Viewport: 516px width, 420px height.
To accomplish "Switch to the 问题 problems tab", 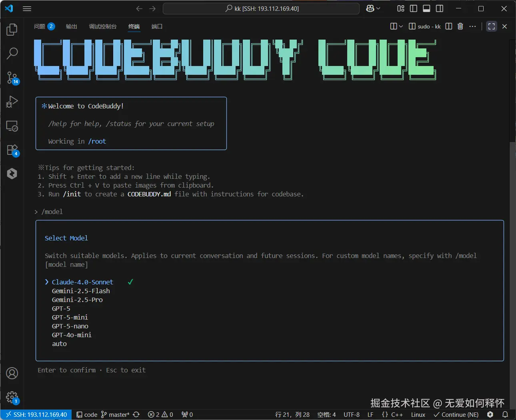I will [44, 26].
